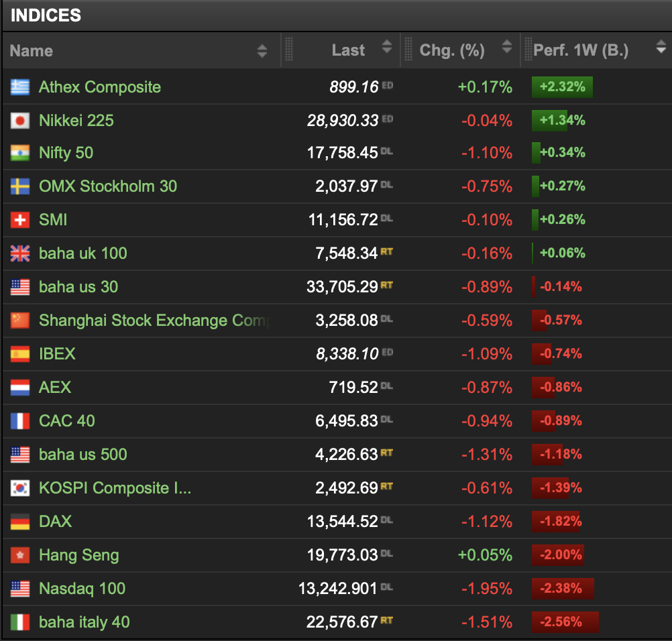This screenshot has height=641, width=672.
Task: Sort by Chg. (%) using its sort arrows
Action: (x=506, y=47)
